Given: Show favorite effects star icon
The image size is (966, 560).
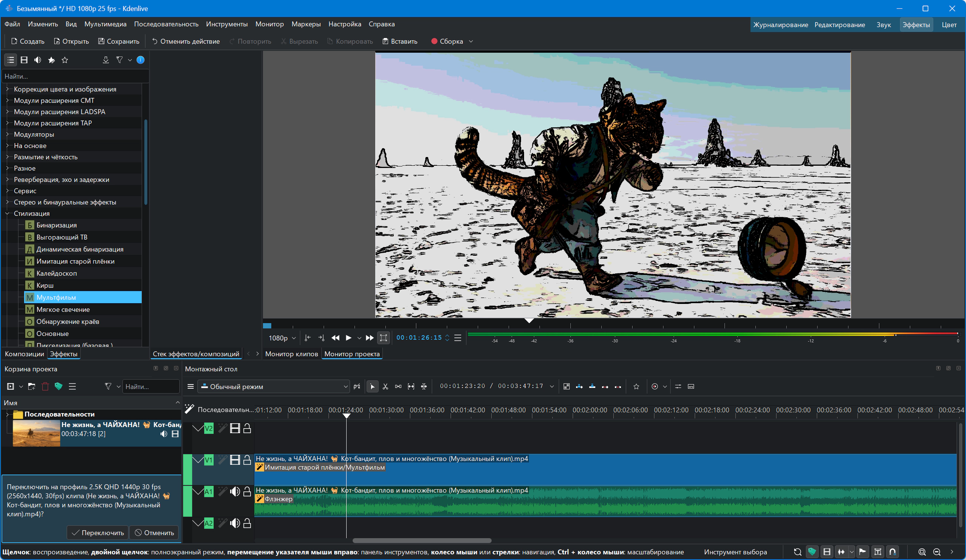Looking at the screenshot, I should coord(65,60).
